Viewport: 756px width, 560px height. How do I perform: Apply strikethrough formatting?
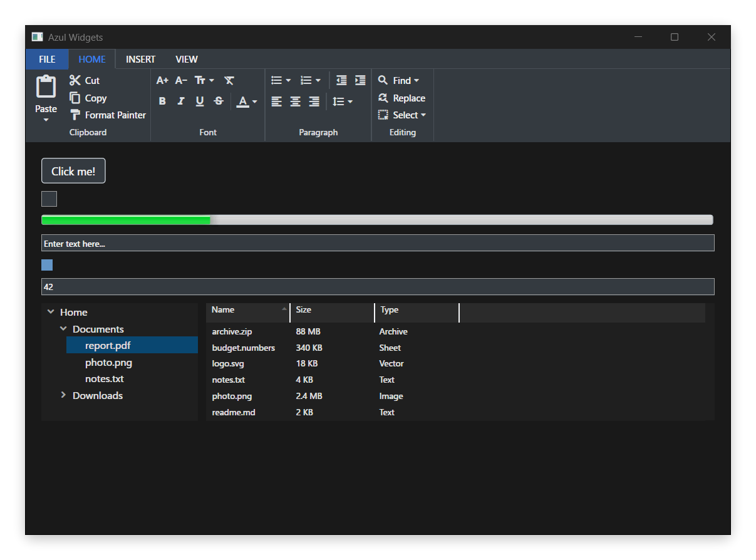click(219, 101)
